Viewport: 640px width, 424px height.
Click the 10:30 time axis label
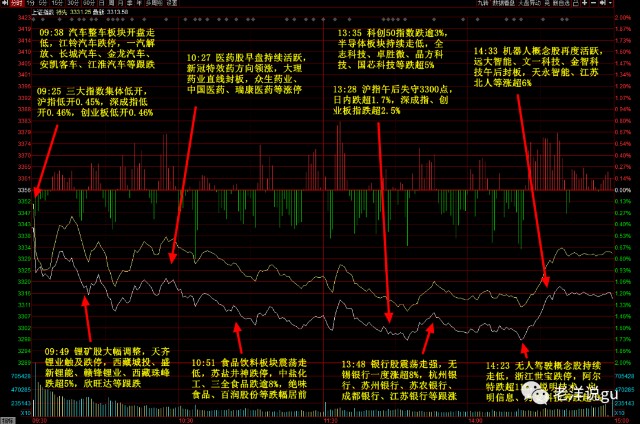click(x=186, y=420)
